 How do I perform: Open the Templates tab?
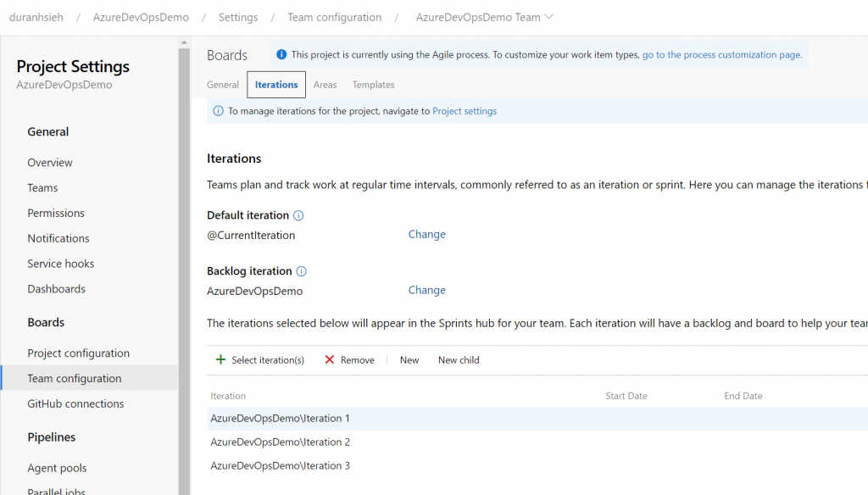[373, 85]
